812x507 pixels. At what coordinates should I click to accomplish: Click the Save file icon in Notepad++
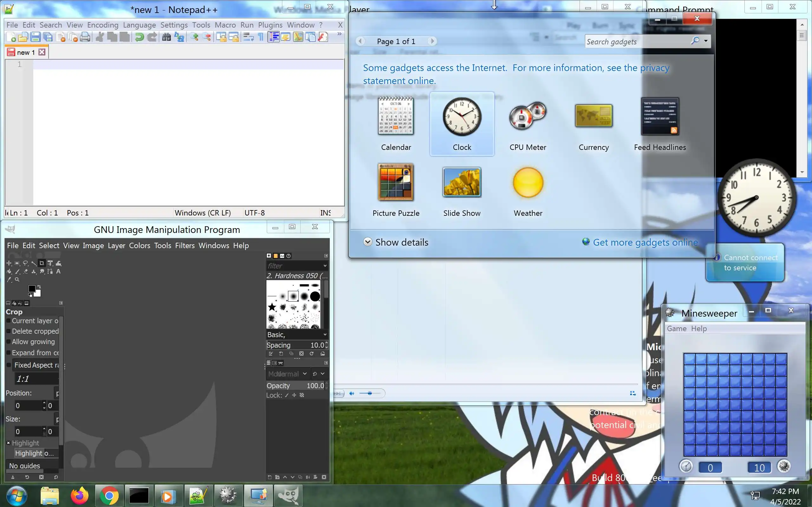point(36,37)
